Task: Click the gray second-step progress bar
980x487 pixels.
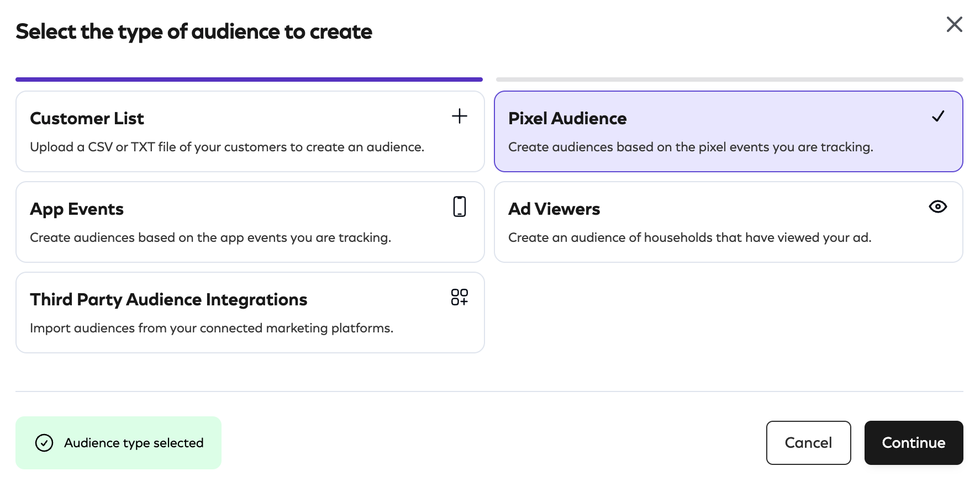Action: (x=730, y=80)
